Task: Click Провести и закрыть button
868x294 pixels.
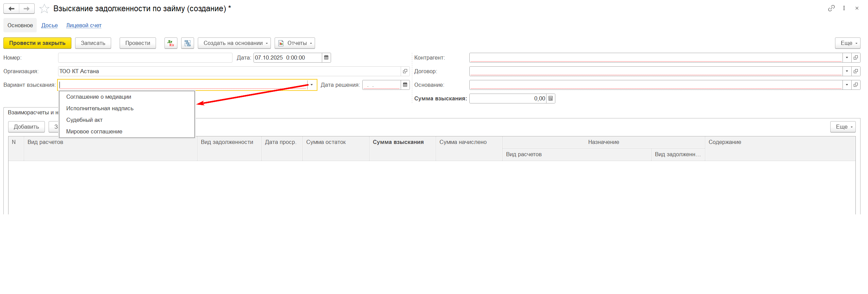Action: [37, 43]
